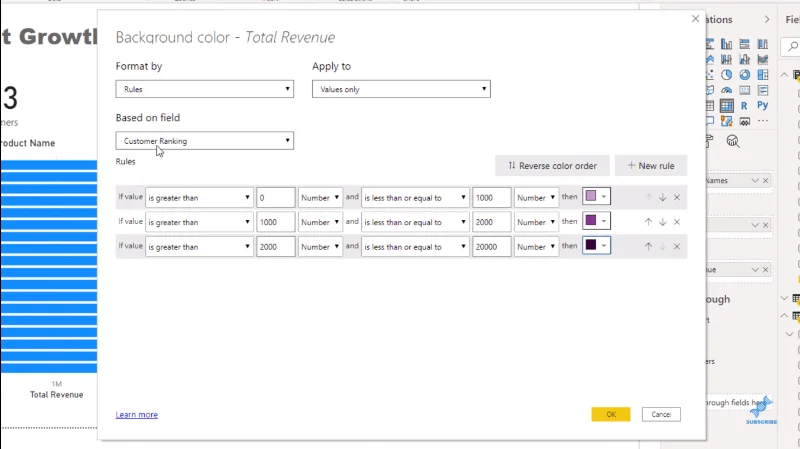800x449 pixels.
Task: Pick the medium purple color of second rule
Action: point(596,221)
